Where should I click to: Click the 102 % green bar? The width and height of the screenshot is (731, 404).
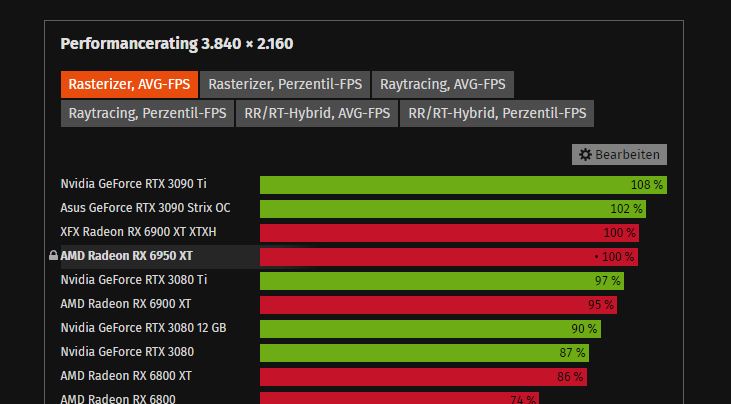tap(453, 209)
